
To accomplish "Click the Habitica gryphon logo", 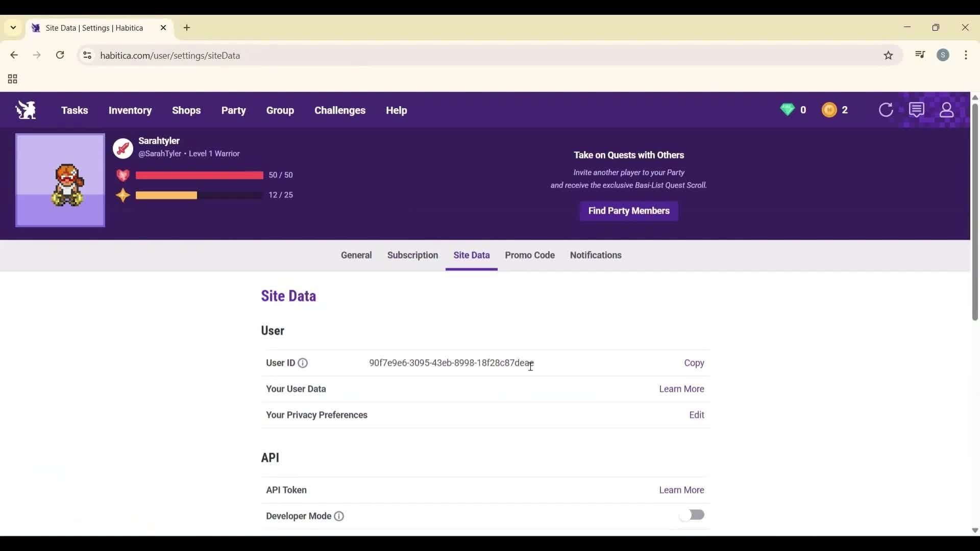I will click(26, 110).
